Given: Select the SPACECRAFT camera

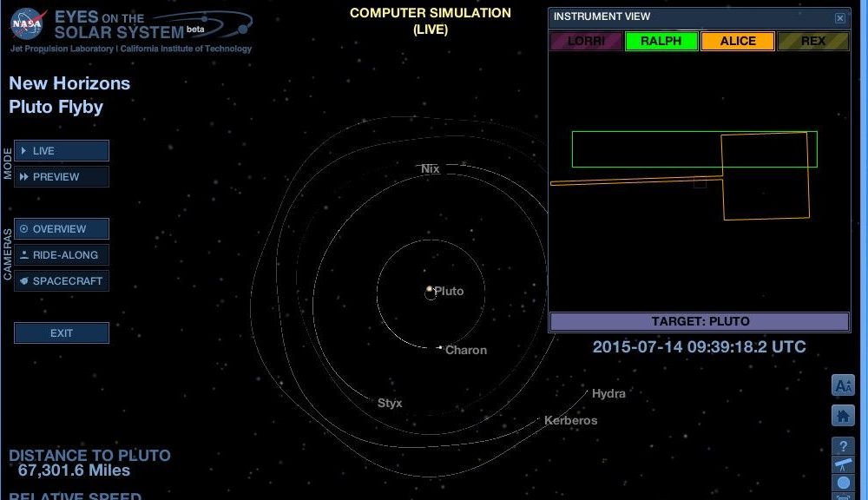Looking at the screenshot, I should 62,280.
